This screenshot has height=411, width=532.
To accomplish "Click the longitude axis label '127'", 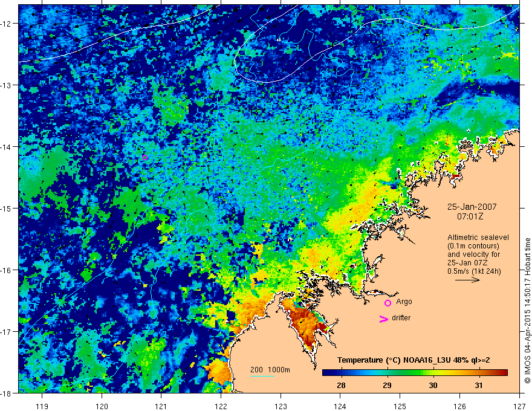I will coord(519,407).
